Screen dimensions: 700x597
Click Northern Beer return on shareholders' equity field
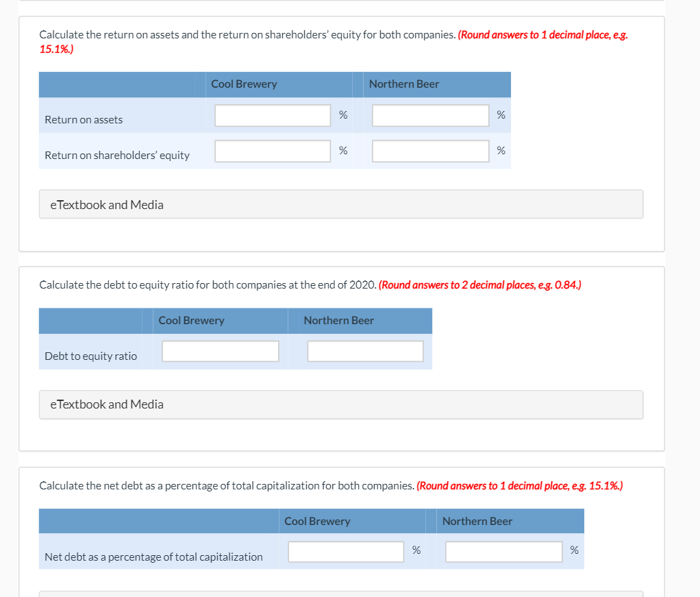click(430, 151)
